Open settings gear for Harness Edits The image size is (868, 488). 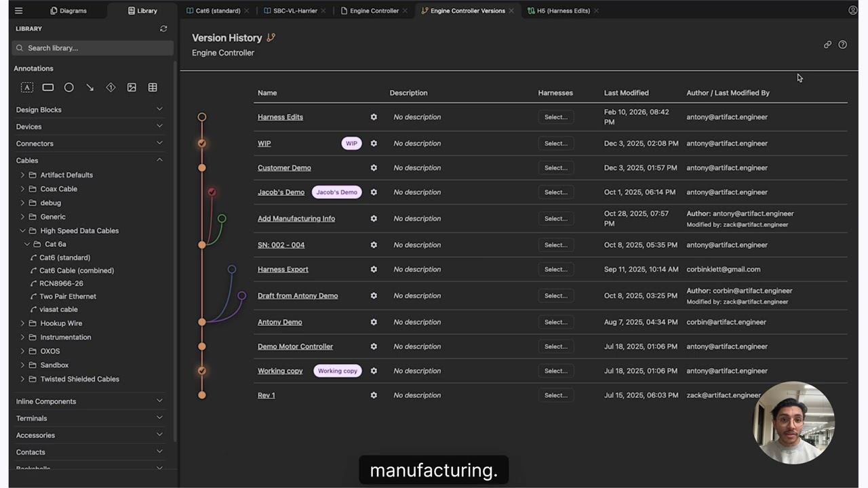[x=374, y=117]
